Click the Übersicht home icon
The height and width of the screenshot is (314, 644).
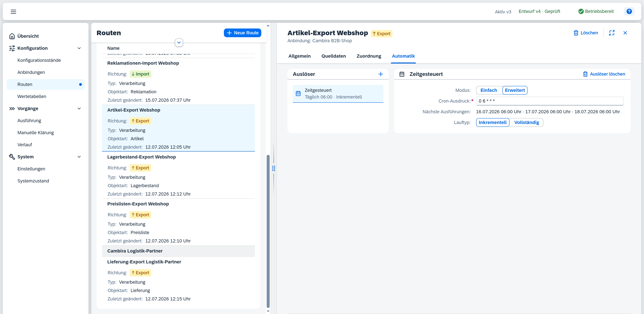point(12,36)
